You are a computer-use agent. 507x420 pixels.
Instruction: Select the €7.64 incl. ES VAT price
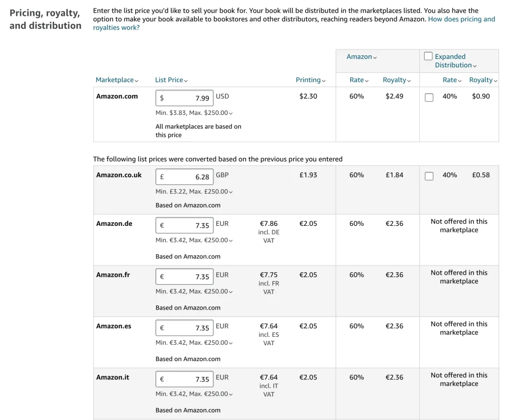point(269,334)
